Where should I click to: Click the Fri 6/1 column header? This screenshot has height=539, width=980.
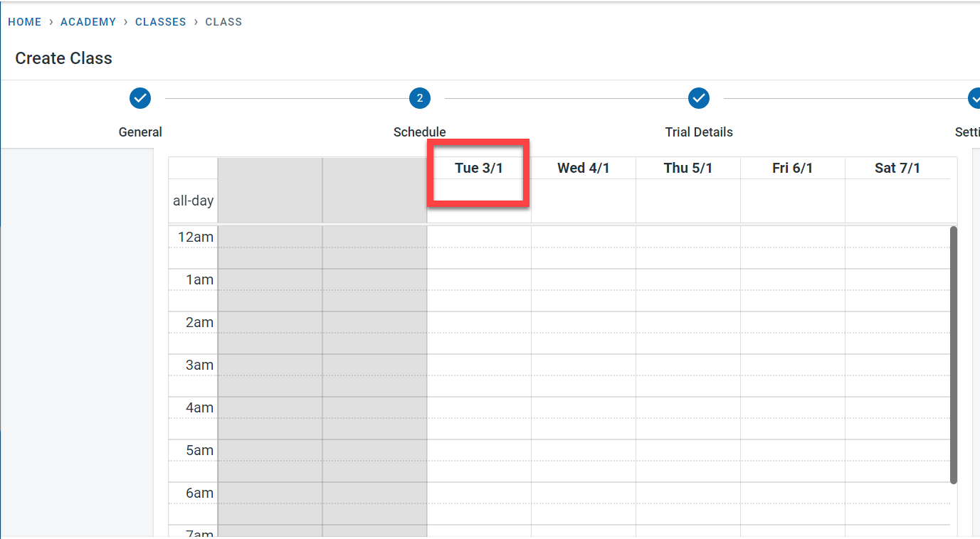coord(793,169)
